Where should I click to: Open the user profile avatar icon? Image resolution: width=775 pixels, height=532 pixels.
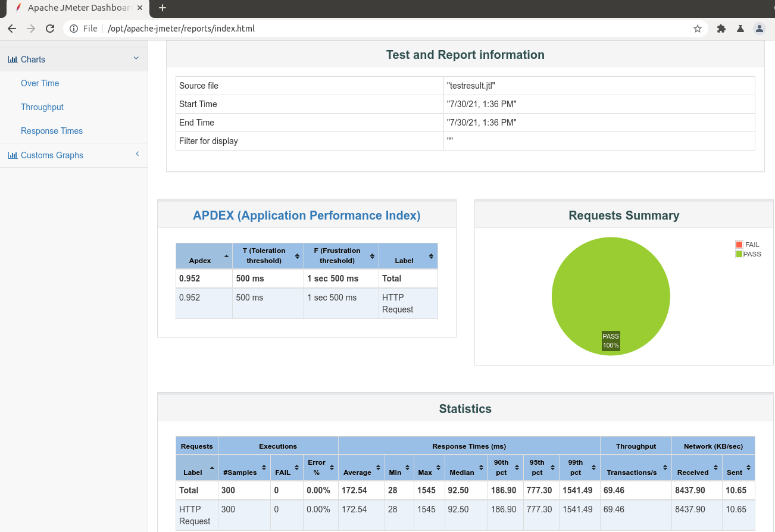tap(760, 29)
